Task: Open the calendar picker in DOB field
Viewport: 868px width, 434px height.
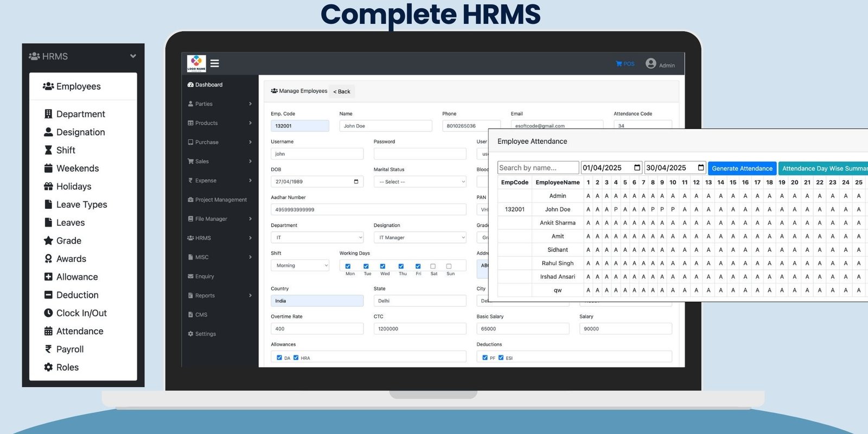Action: 356,182
